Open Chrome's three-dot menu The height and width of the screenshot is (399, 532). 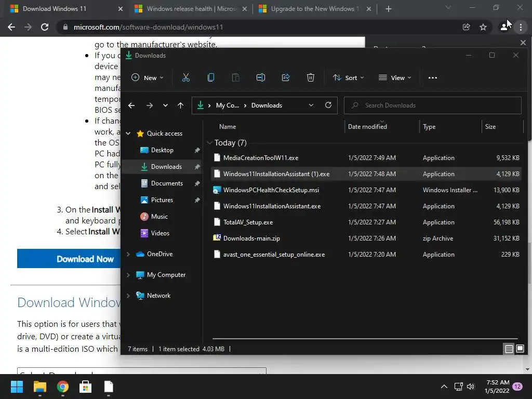point(521,27)
